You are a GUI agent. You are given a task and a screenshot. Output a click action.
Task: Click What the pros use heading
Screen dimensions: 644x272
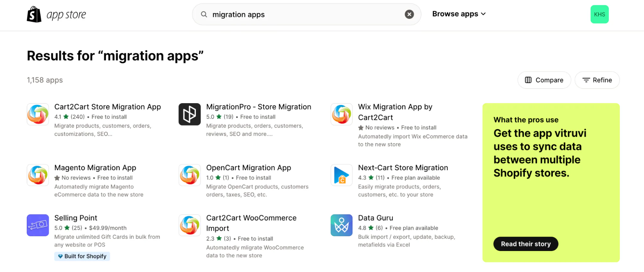pyautogui.click(x=526, y=120)
